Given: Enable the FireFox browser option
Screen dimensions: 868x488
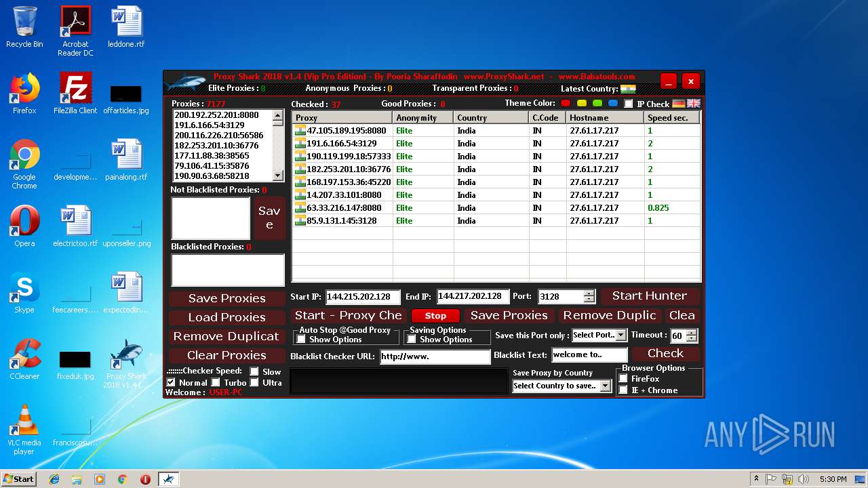Looking at the screenshot, I should [x=623, y=378].
